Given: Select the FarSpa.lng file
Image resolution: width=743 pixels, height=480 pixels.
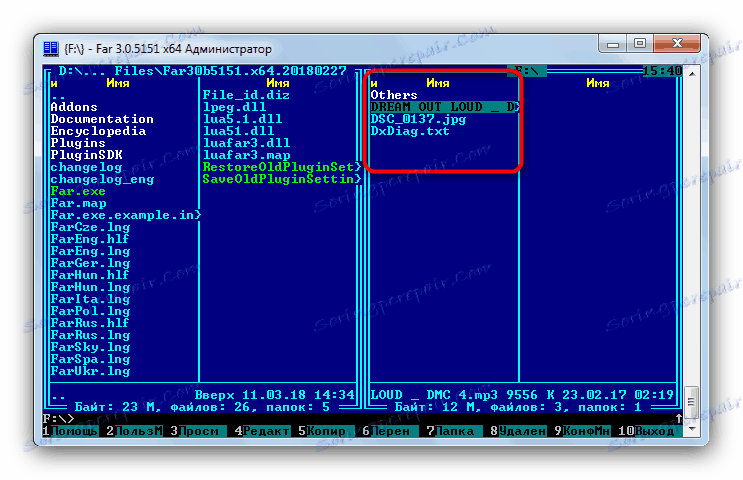Looking at the screenshot, I should tap(90, 359).
